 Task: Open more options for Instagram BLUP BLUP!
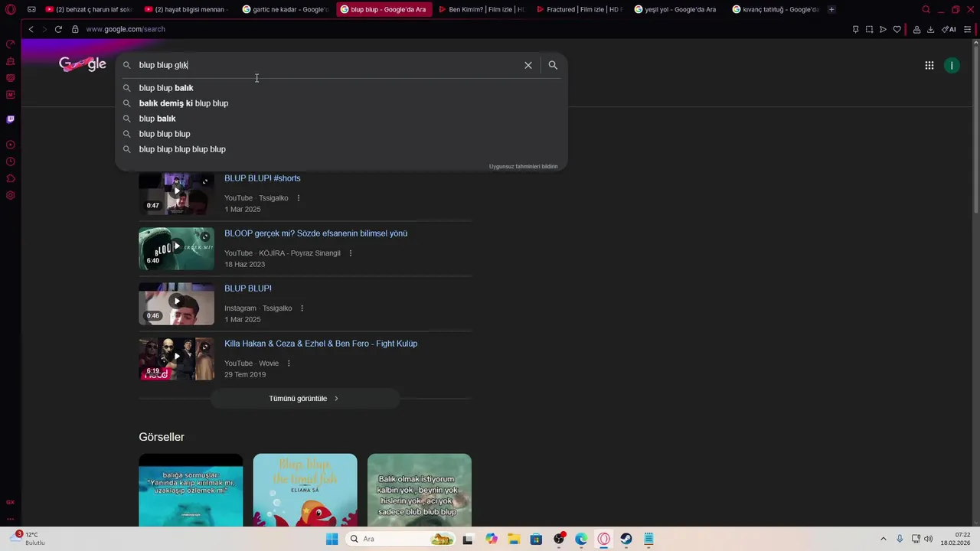click(302, 308)
